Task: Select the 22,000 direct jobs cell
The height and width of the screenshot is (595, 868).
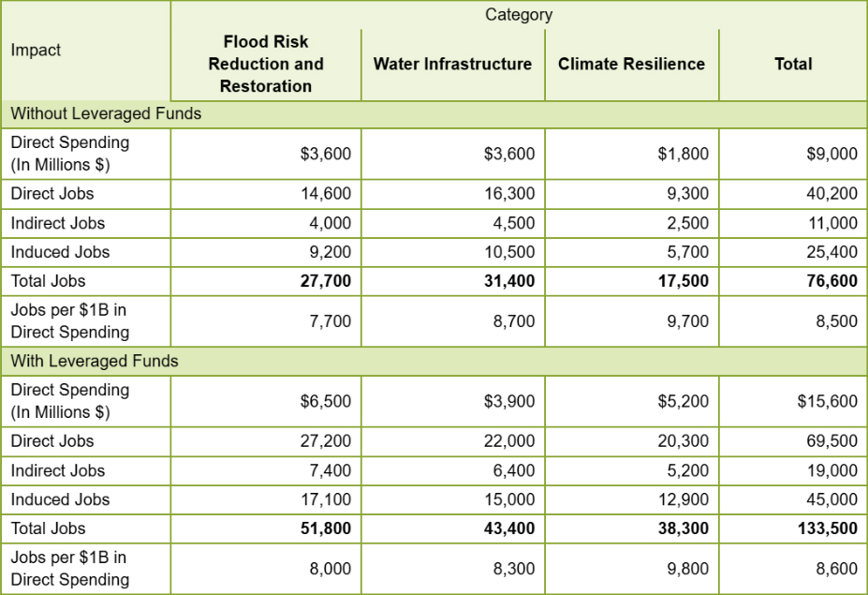Action: (x=453, y=441)
